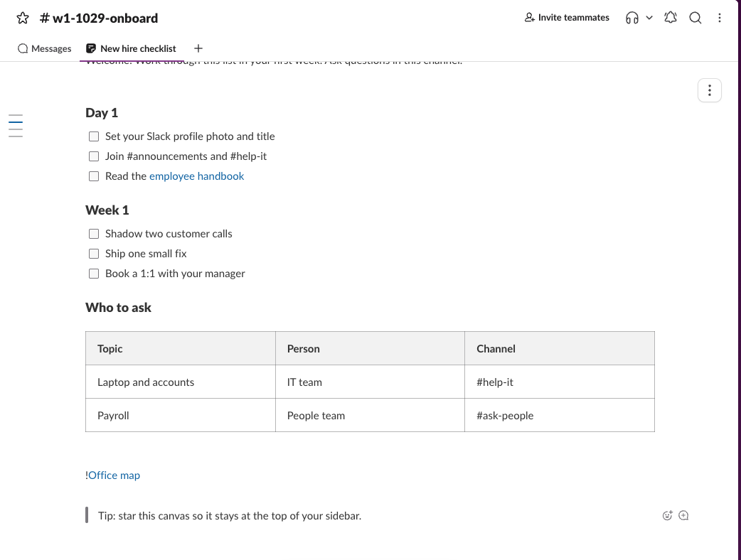The image size is (741, 560).
Task: Open the New hire checklist tab
Action: point(131,48)
